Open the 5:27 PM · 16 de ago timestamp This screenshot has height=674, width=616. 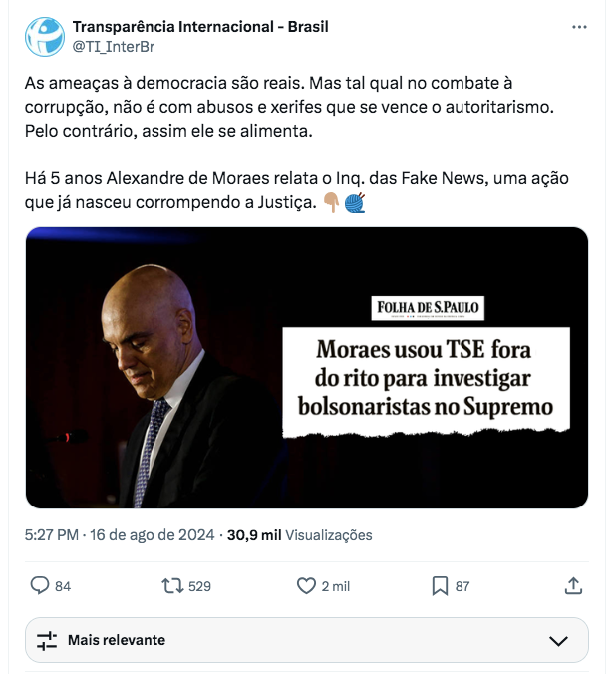[119, 535]
